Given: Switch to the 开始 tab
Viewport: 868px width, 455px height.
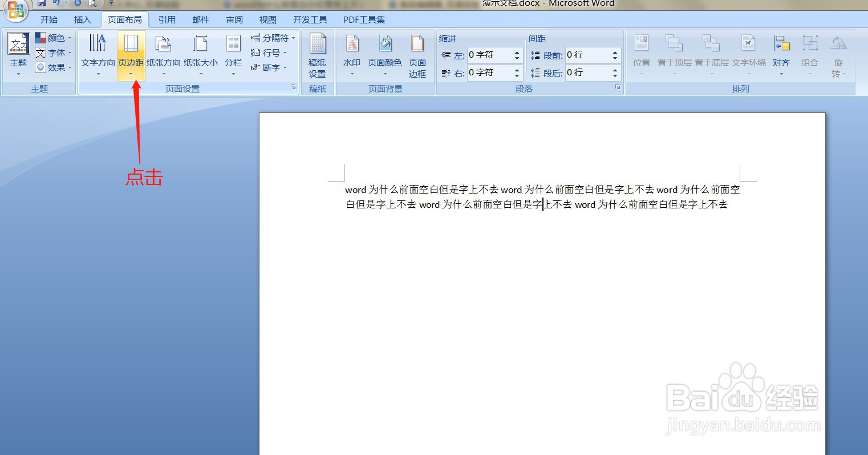Looking at the screenshot, I should 49,19.
